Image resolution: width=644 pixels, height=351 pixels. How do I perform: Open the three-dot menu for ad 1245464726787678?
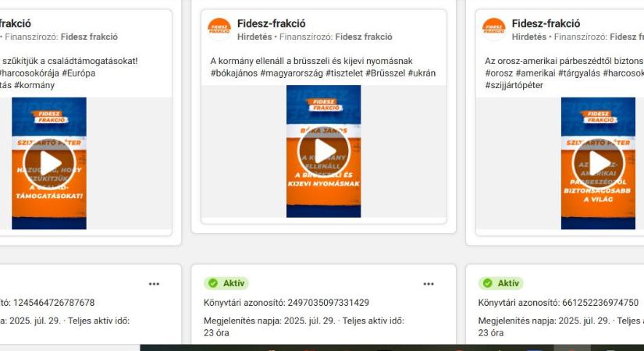[x=154, y=284]
